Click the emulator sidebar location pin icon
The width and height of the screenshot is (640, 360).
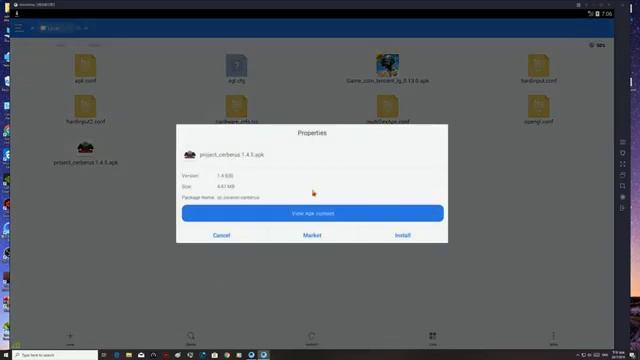tap(622, 153)
